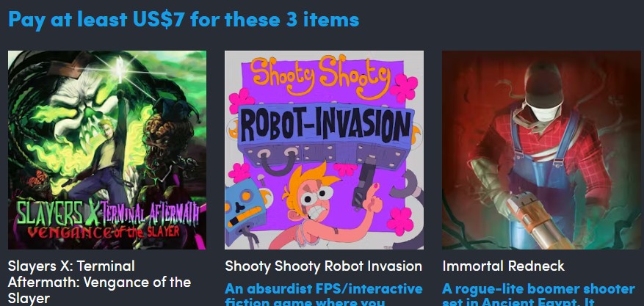Viewport: 644px width, 306px height.
Task: Click the orange Shooty Shooty cursive lettering
Action: point(320,79)
